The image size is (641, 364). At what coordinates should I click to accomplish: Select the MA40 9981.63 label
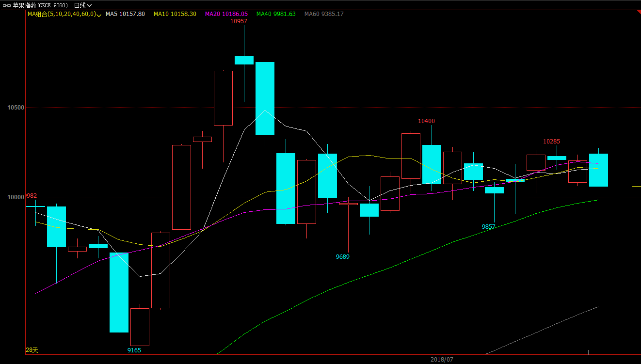(276, 14)
